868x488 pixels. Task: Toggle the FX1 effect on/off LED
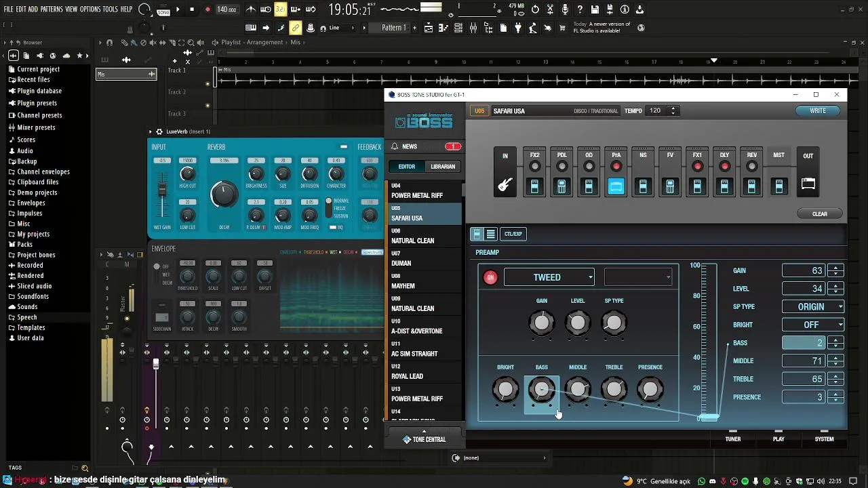697,166
